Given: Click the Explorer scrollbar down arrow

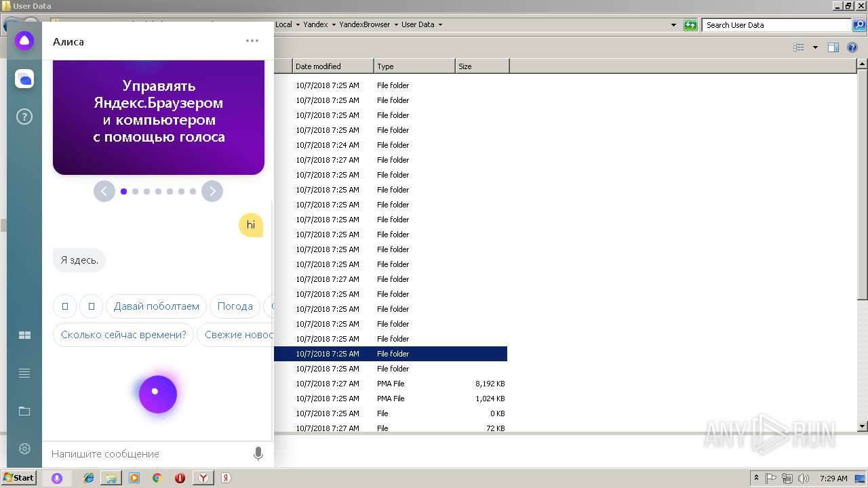Looking at the screenshot, I should pyautogui.click(x=863, y=426).
